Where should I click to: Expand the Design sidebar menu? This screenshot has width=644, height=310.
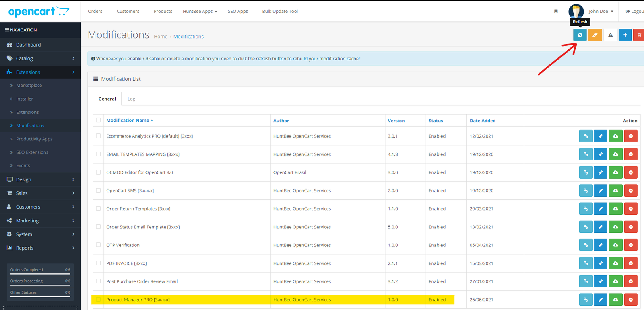pyautogui.click(x=40, y=179)
